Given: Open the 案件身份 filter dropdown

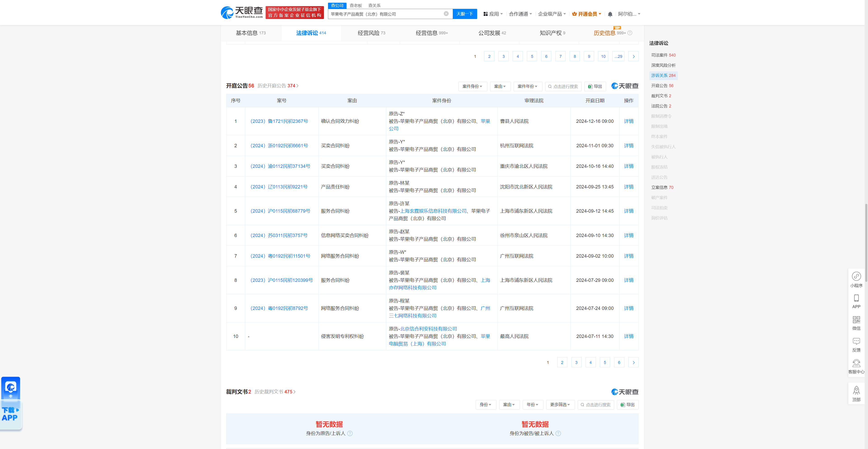Looking at the screenshot, I should tap(472, 87).
